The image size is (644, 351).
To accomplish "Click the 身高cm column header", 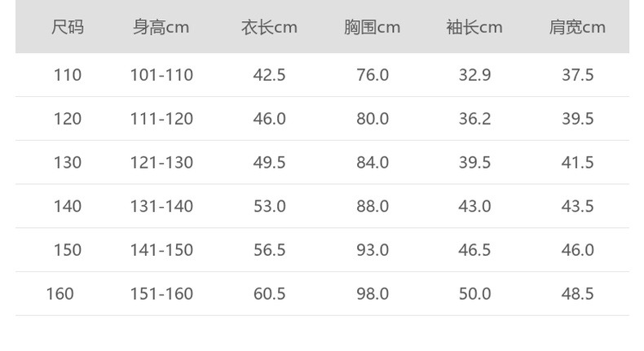I will tap(161, 27).
